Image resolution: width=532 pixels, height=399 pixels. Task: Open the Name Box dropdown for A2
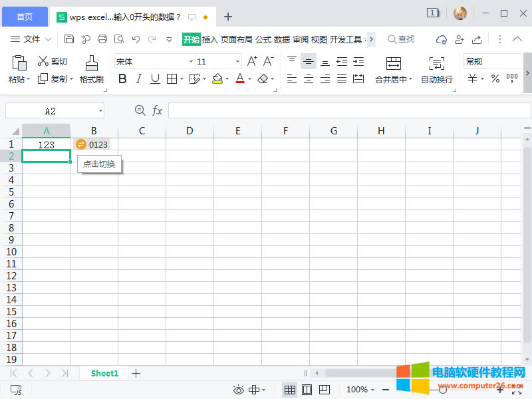pyautogui.click(x=100, y=110)
